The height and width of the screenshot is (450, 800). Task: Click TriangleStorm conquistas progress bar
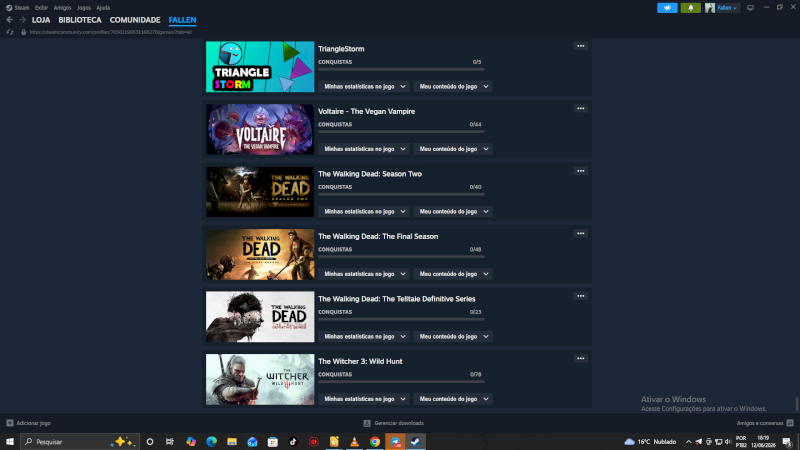tap(401, 69)
